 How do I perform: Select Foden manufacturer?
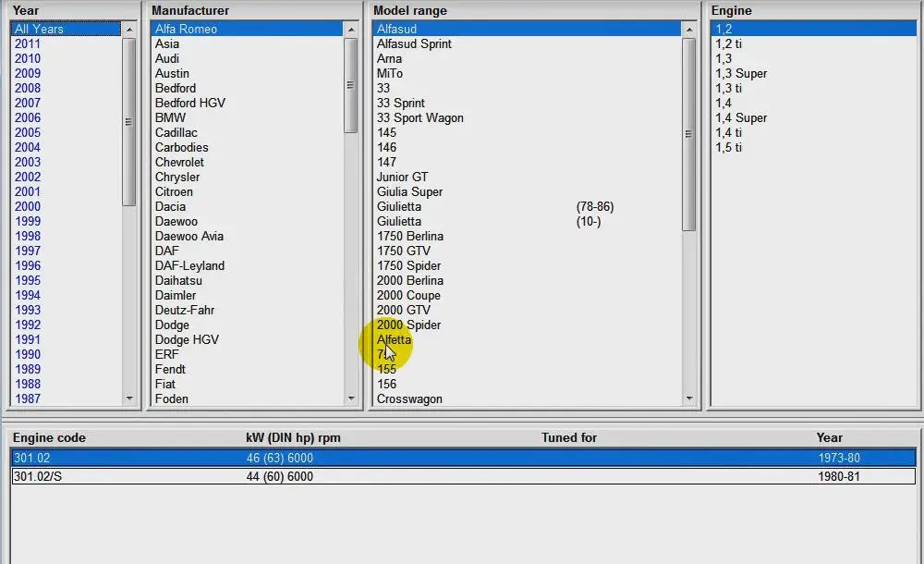point(172,398)
